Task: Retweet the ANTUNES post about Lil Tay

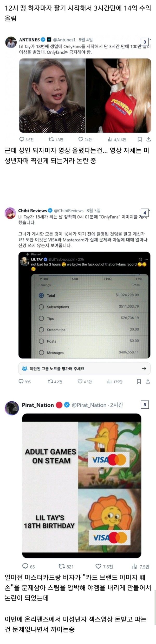Action: pyautogui.click(x=51, y=139)
